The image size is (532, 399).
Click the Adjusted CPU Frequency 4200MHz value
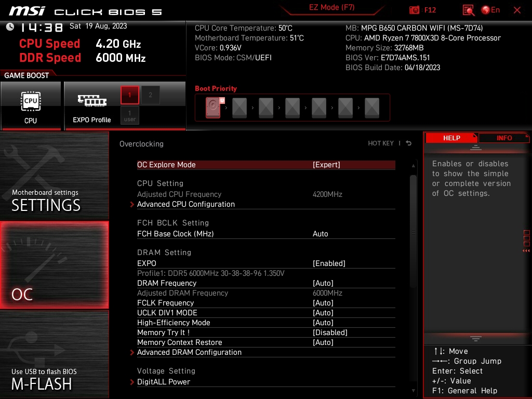[x=327, y=194]
